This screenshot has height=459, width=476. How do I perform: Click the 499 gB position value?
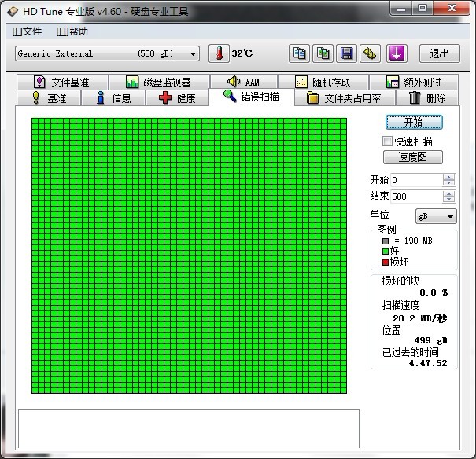431,340
